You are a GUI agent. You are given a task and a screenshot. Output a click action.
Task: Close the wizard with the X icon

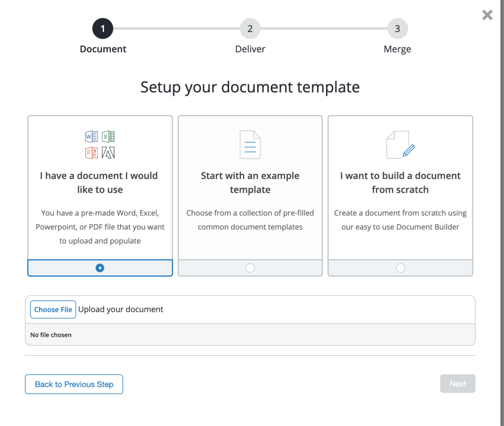pyautogui.click(x=487, y=15)
